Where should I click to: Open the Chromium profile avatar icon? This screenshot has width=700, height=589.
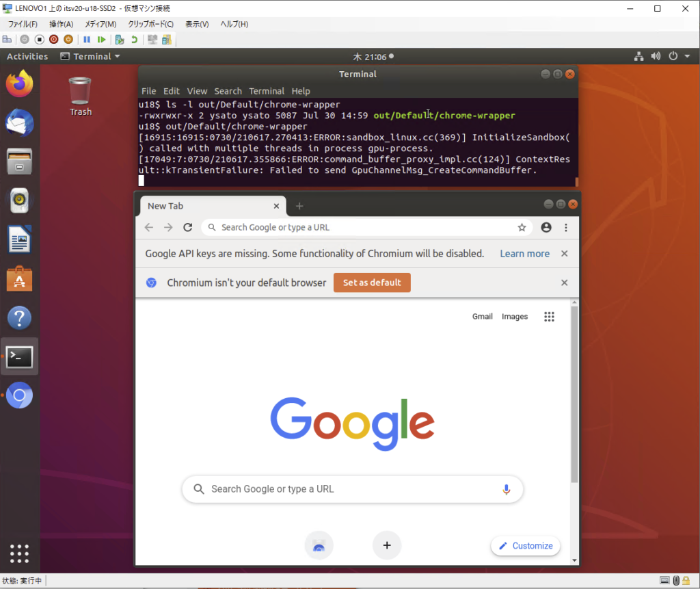pyautogui.click(x=546, y=227)
